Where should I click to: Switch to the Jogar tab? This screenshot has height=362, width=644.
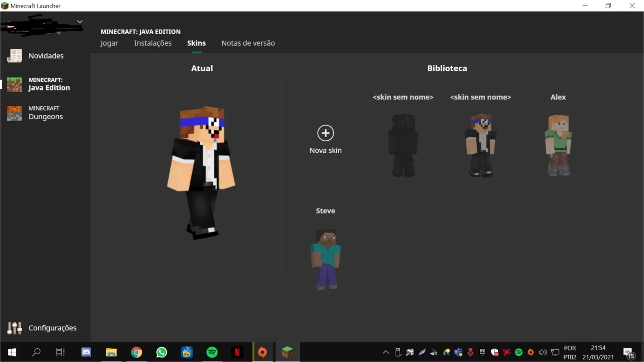[x=109, y=43]
